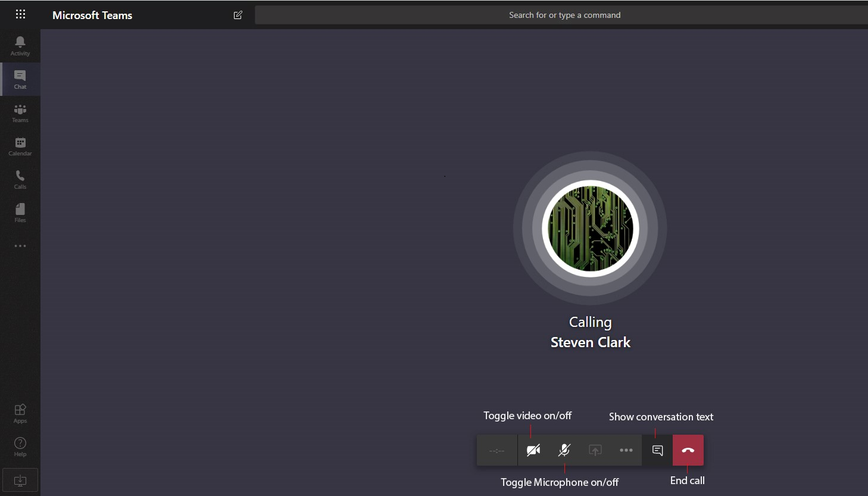Toggle the video camera on
This screenshot has width=868, height=496.
pyautogui.click(x=533, y=450)
